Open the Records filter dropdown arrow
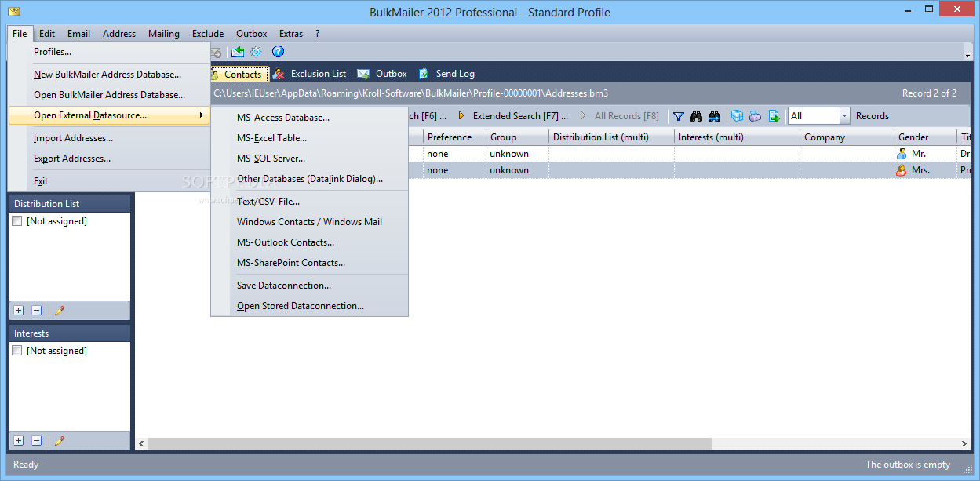Image resolution: width=980 pixels, height=481 pixels. tap(844, 116)
